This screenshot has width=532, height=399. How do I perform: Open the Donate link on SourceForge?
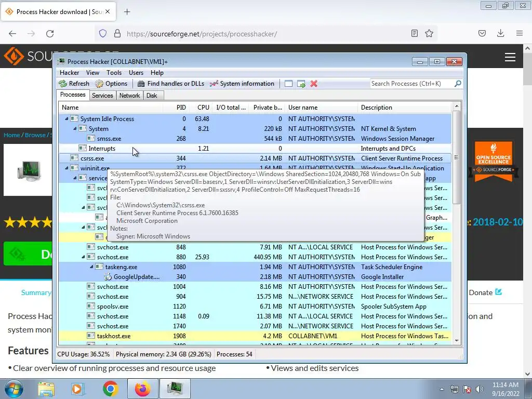tap(485, 292)
